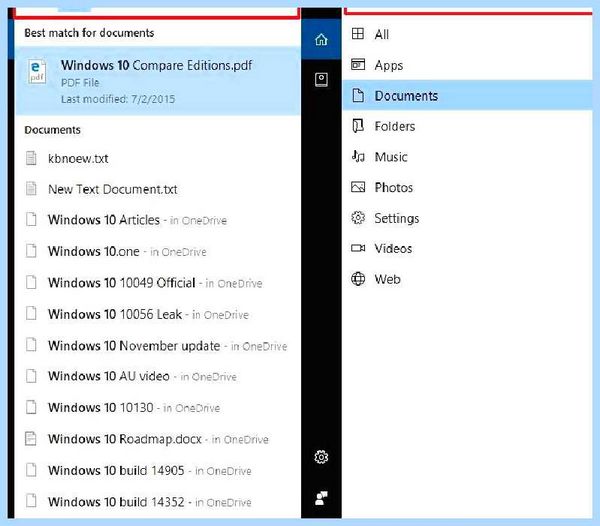Click file icon beside Windows 10 10130
Screen dimensions: 600x526
click(31, 407)
